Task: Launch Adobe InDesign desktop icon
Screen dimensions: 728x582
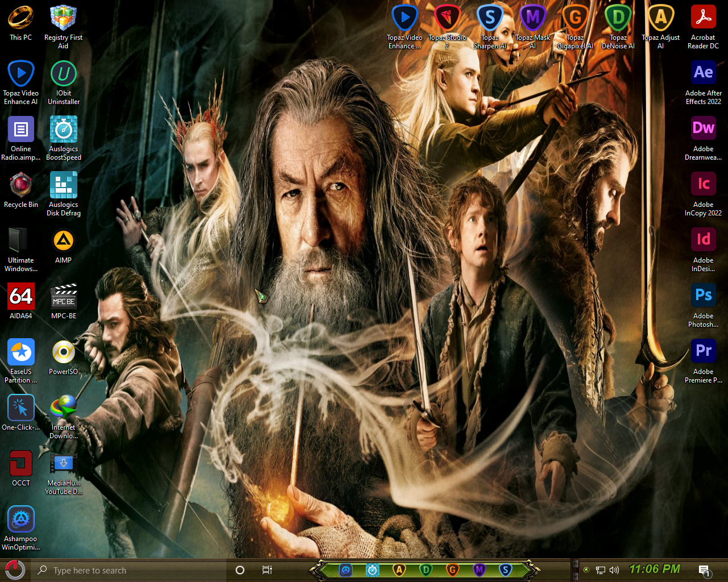Action: click(x=703, y=250)
